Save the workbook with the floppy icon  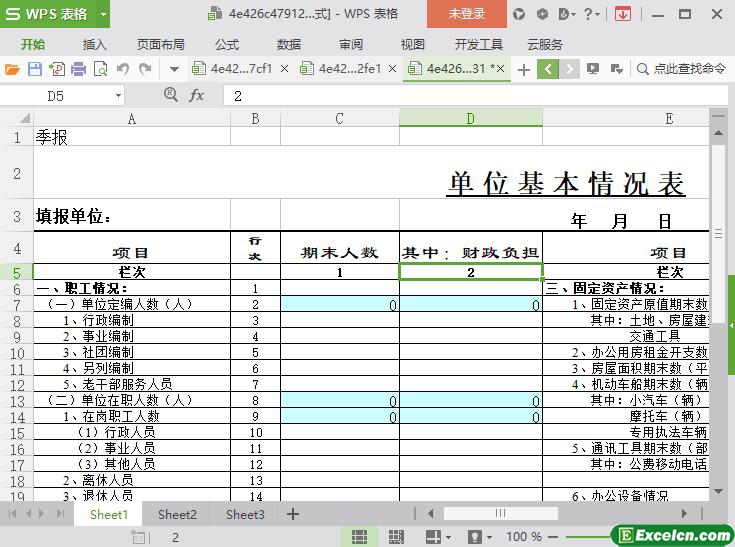point(35,69)
